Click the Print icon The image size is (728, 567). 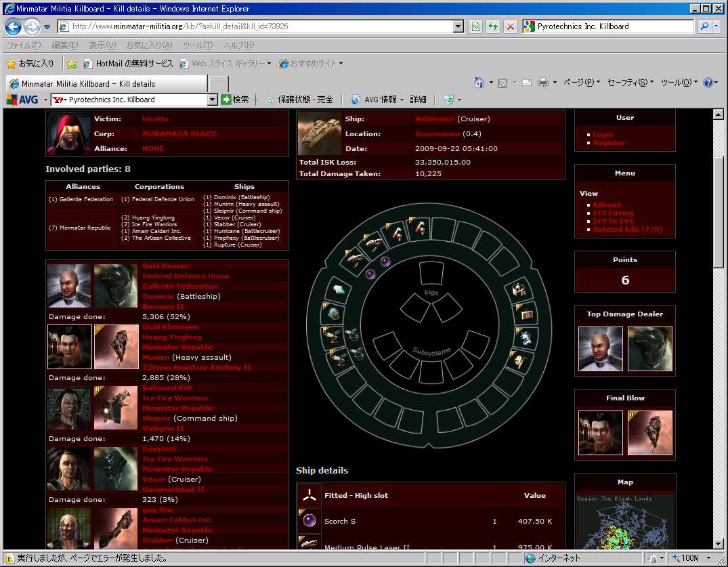[x=542, y=83]
